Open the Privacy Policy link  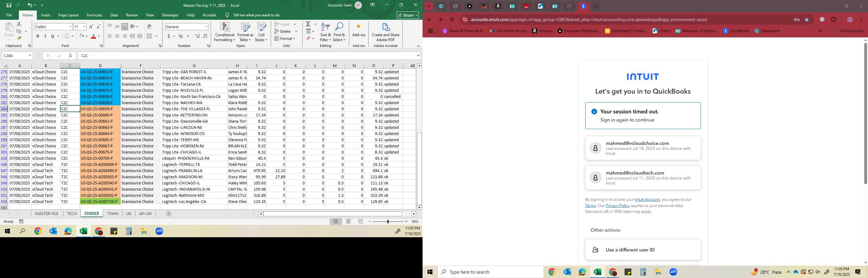(618, 206)
